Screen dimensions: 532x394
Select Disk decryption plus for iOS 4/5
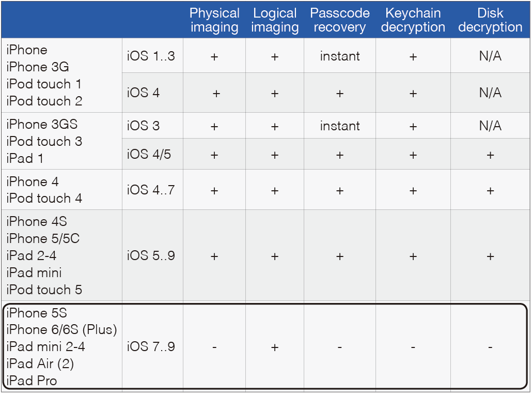(x=490, y=155)
